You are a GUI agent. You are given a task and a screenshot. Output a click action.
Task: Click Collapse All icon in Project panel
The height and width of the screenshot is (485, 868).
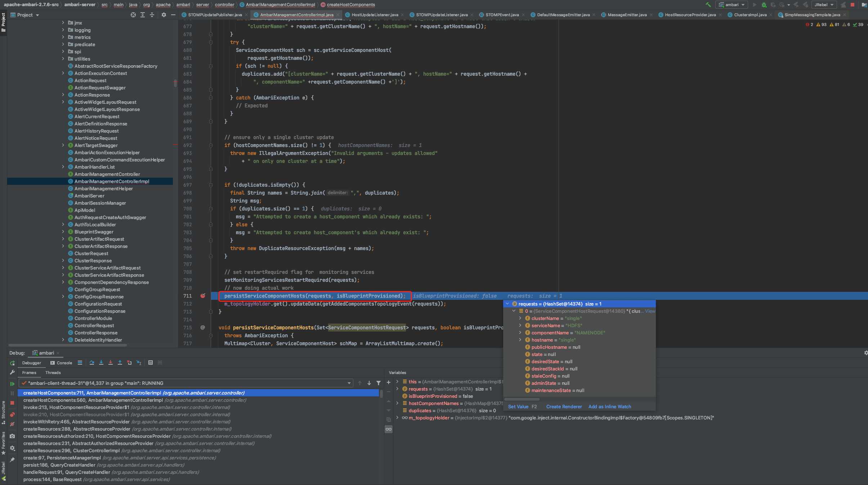tap(152, 15)
